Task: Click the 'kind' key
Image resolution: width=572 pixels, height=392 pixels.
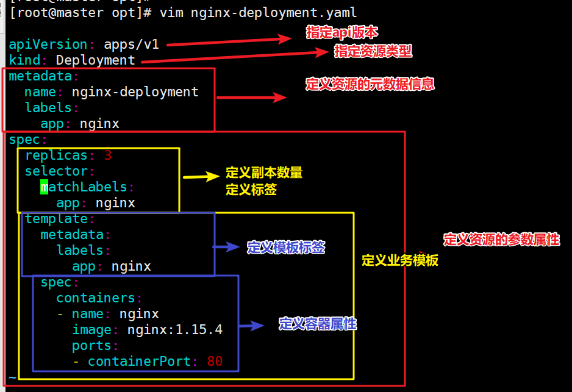Action: click(24, 60)
